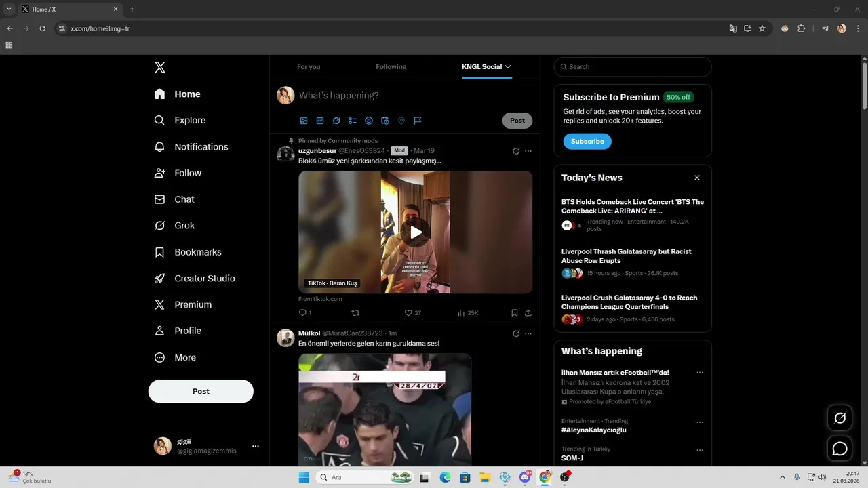
Task: Click the X logo in sidebar
Action: coord(160,67)
